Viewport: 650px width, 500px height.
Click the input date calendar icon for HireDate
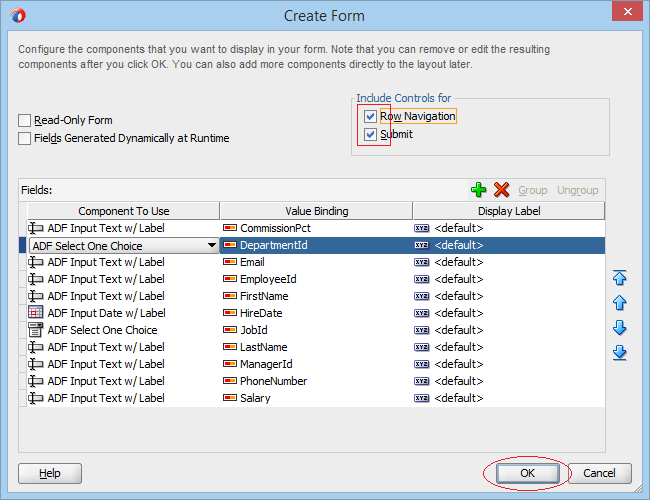36,313
